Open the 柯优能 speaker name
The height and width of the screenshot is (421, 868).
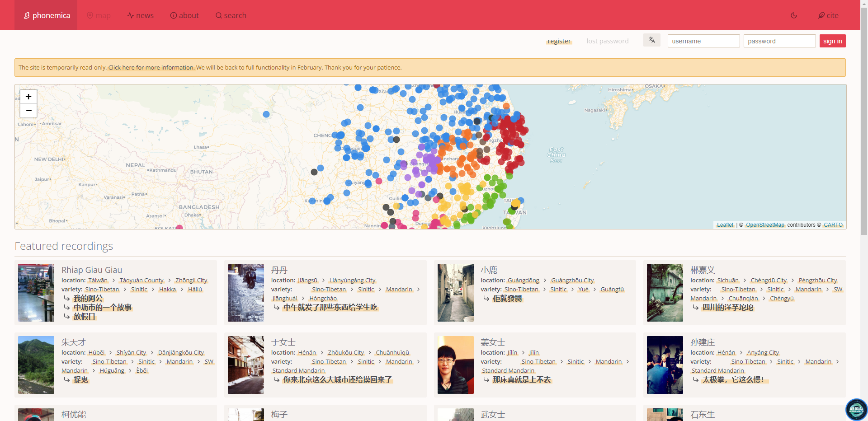point(74,415)
